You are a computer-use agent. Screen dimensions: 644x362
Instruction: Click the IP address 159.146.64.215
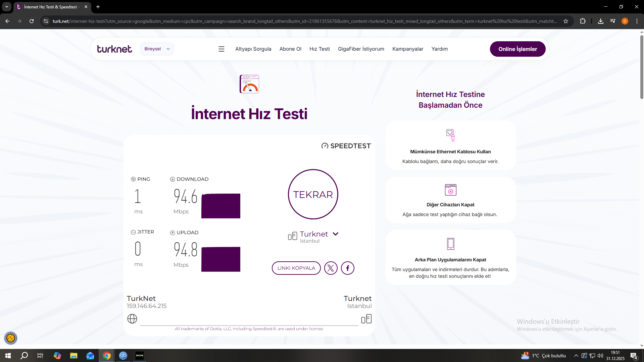point(147,306)
